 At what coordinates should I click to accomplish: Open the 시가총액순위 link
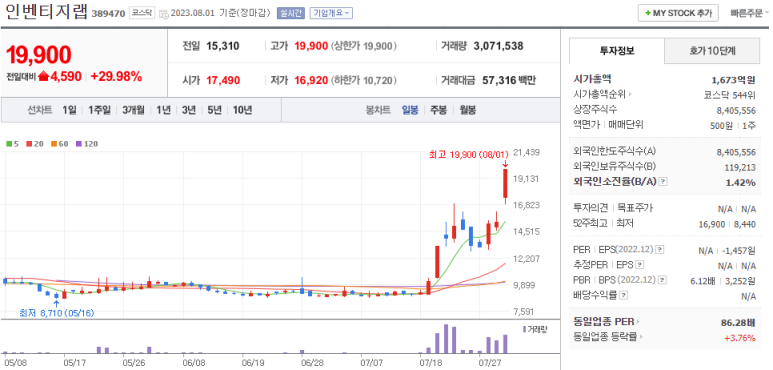[600, 95]
